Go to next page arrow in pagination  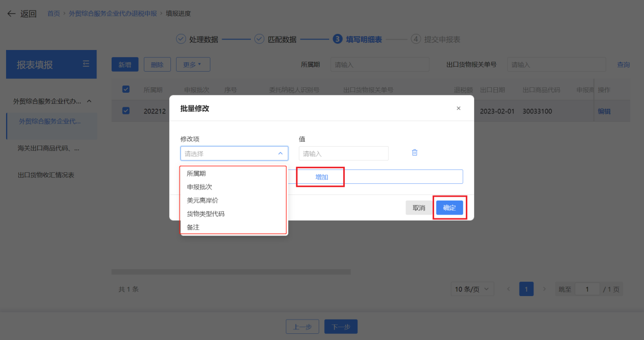(544, 289)
